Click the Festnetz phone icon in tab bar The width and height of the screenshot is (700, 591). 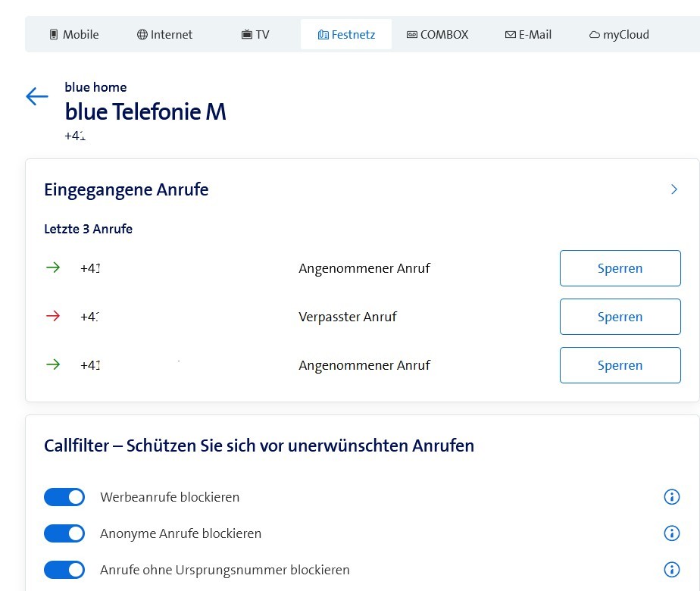point(323,35)
